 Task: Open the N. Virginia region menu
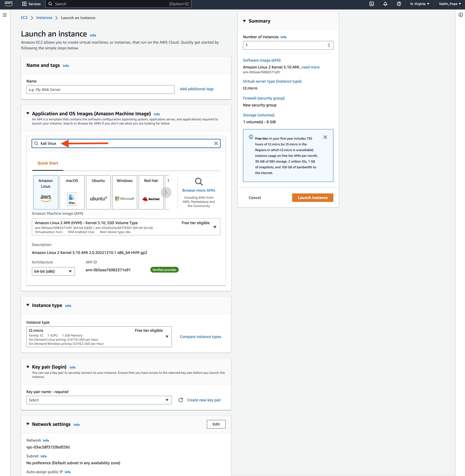click(x=419, y=4)
